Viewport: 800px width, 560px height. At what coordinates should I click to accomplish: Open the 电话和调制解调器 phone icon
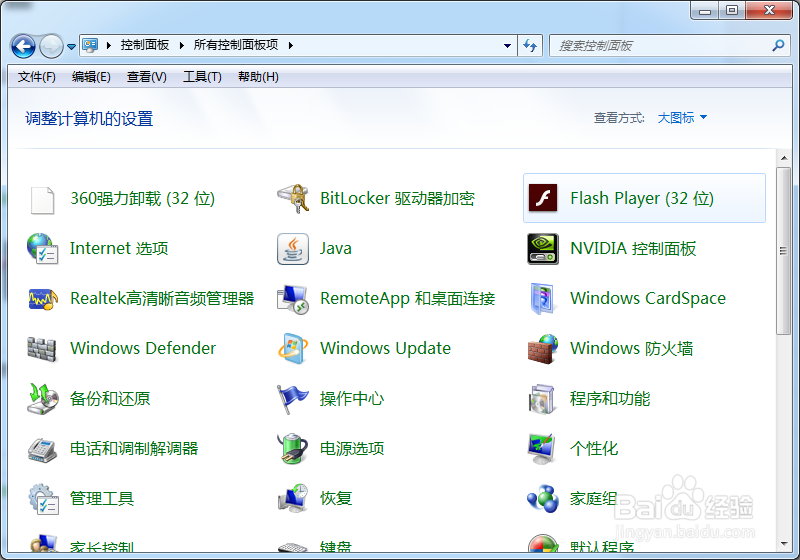click(x=42, y=449)
